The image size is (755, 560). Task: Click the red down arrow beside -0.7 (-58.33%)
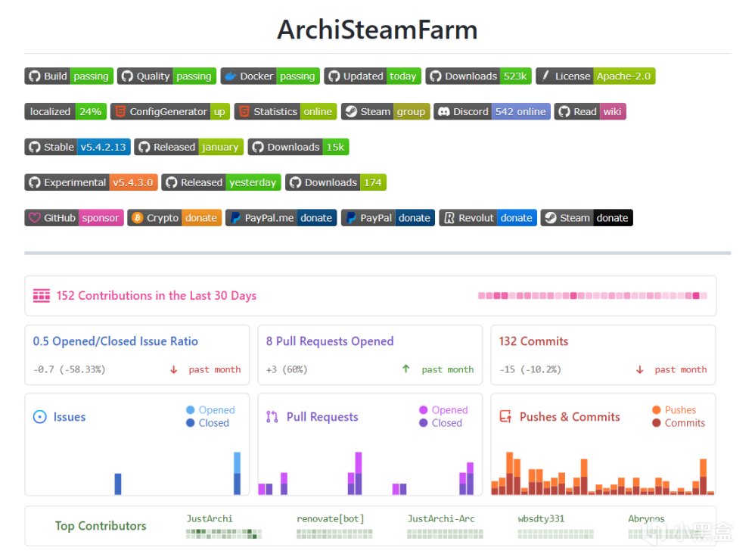pos(174,370)
